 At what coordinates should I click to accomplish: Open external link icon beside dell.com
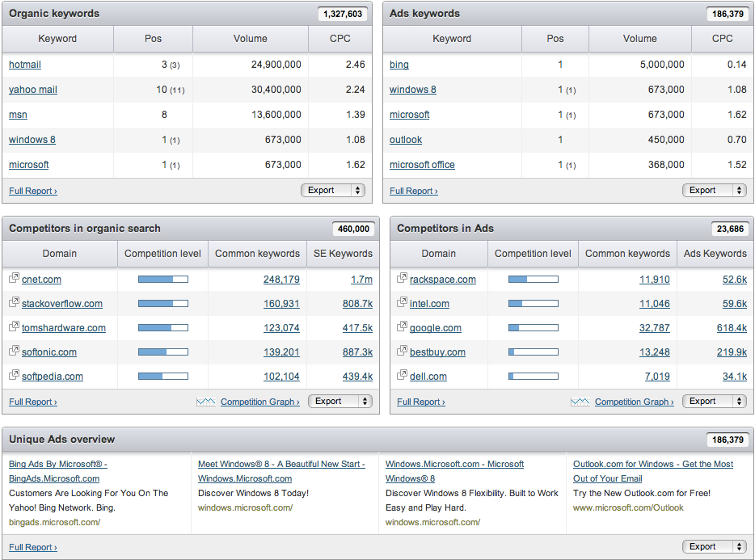(402, 375)
